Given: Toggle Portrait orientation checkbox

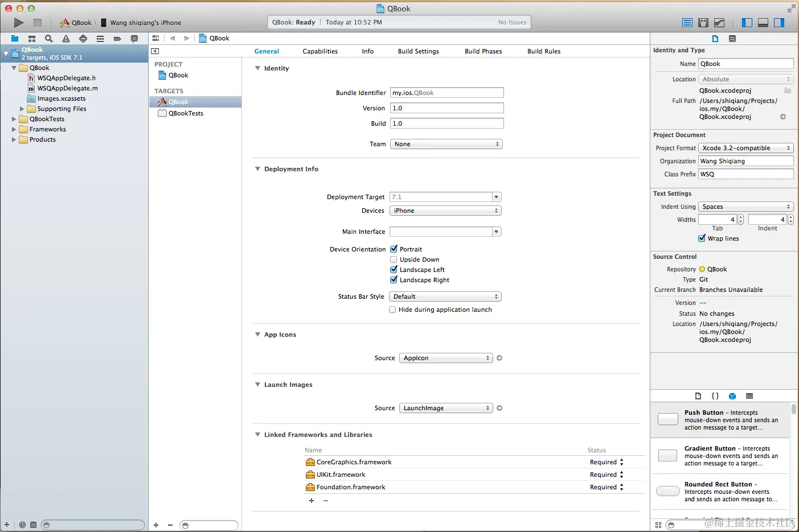Looking at the screenshot, I should pos(394,249).
